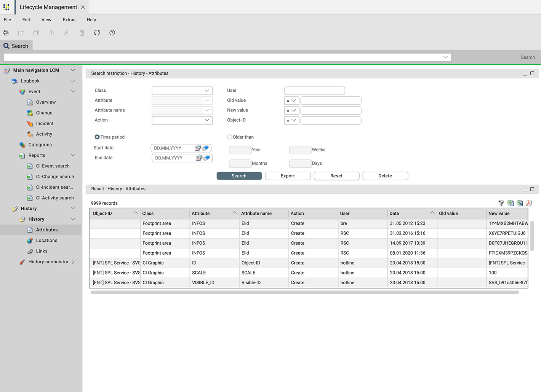Export the result table as PDF
This screenshot has width=541, height=392.
(529, 203)
